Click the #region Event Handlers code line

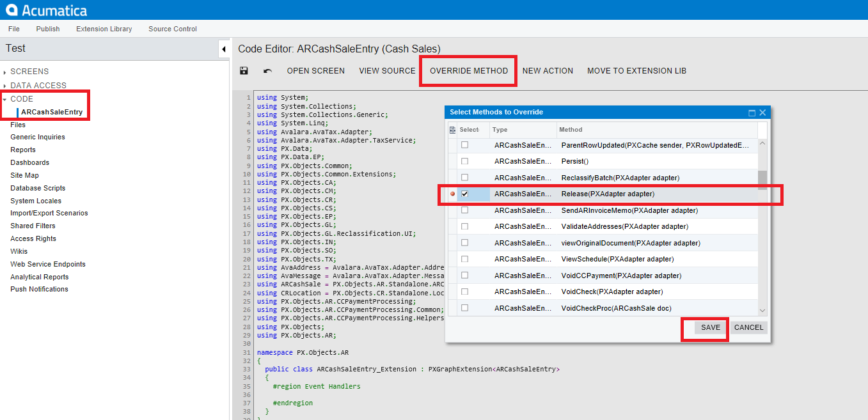[316, 386]
